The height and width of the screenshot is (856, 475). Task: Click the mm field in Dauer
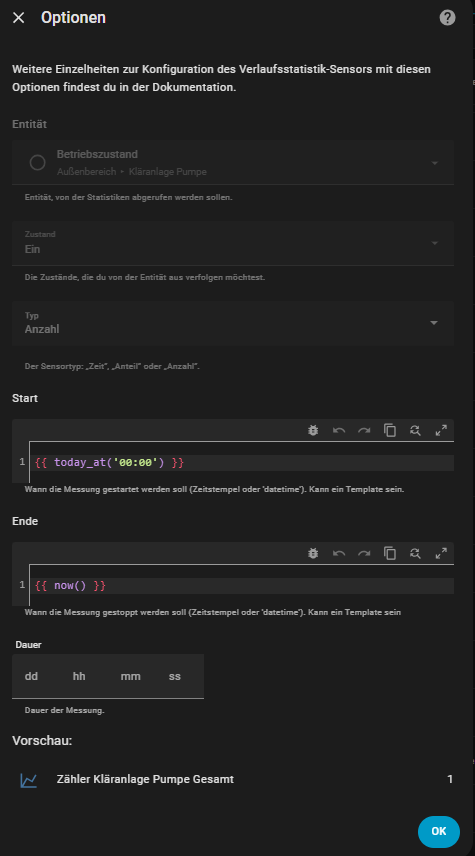click(x=130, y=676)
